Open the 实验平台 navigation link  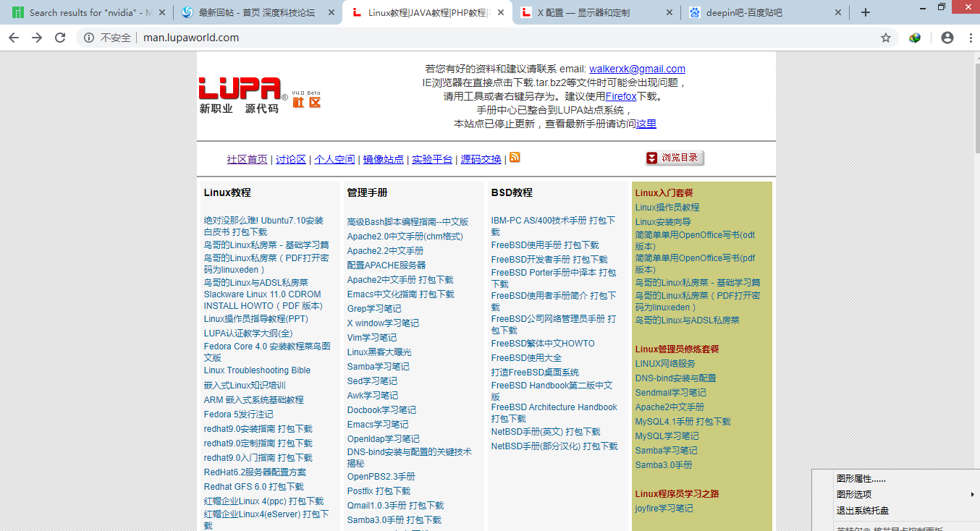432,160
